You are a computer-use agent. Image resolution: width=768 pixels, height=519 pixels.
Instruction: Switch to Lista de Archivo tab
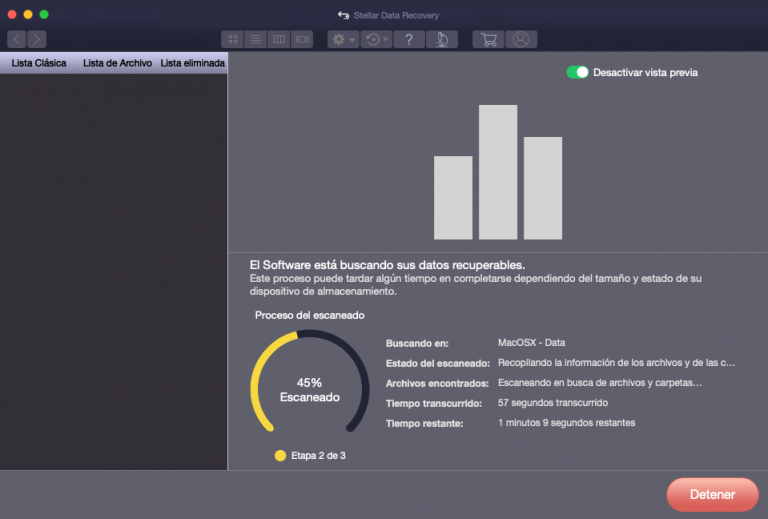pos(117,63)
